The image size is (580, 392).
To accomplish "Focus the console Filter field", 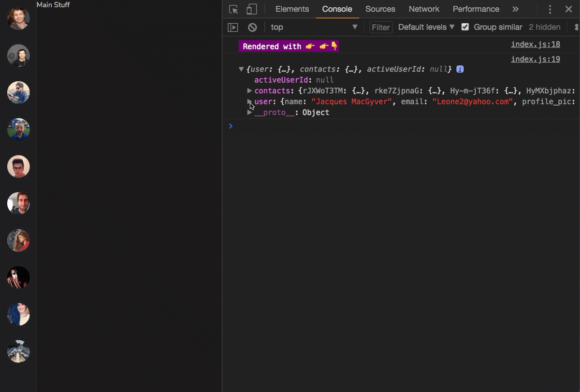I will pyautogui.click(x=381, y=28).
